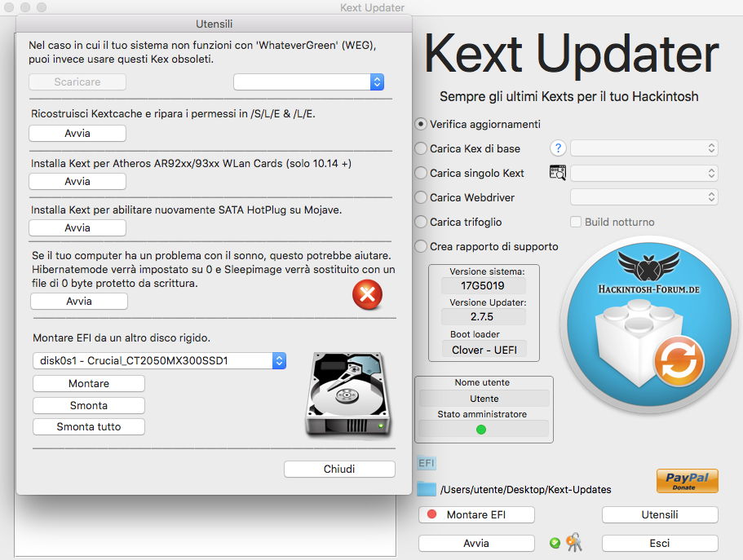Select the Carica Kex di base option
743x560 pixels.
point(420,149)
